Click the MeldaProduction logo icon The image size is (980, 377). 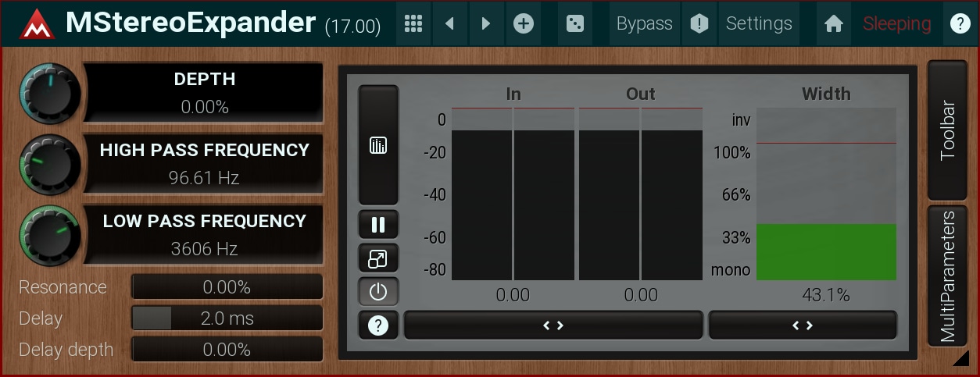pyautogui.click(x=36, y=24)
